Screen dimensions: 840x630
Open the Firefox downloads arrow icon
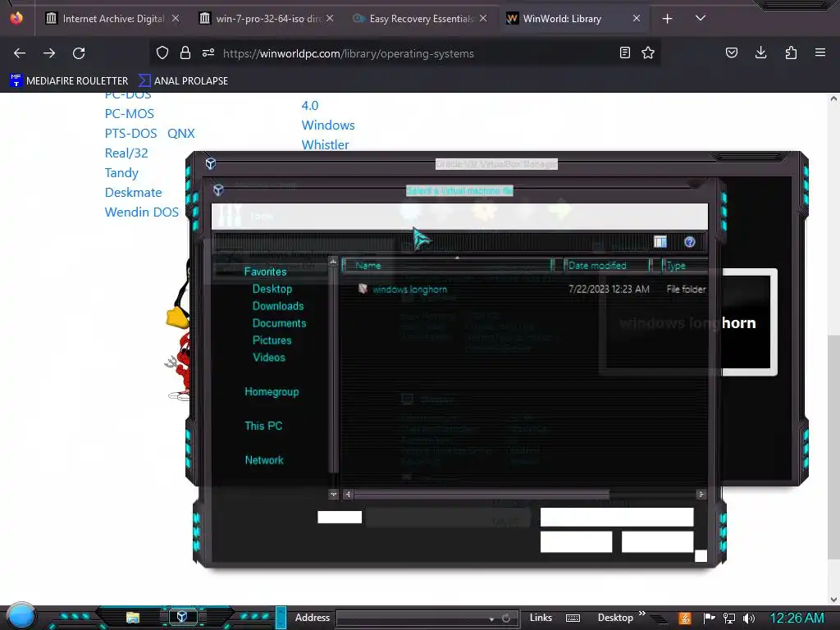(x=760, y=52)
